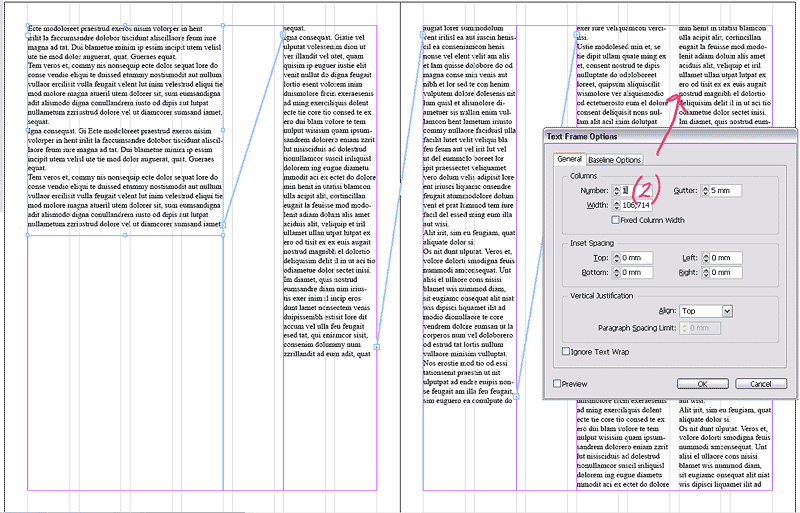Open the vertical justification Align dropdown
Screen dimensions: 800x513
706,311
